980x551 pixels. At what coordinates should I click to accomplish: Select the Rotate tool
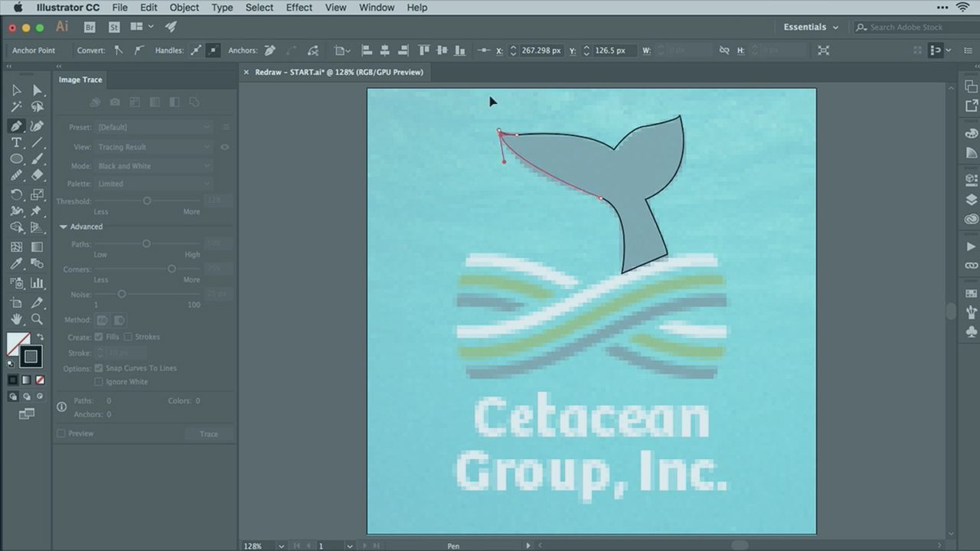[x=16, y=194]
